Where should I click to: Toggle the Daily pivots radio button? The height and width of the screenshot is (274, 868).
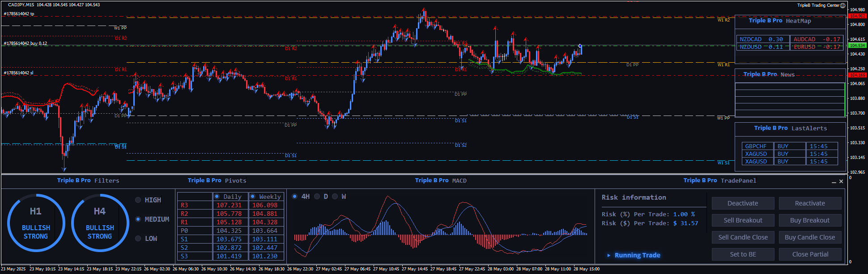[217, 197]
